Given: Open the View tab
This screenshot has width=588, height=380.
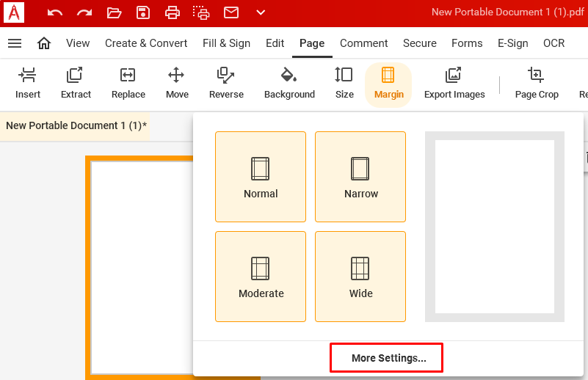Looking at the screenshot, I should 78,43.
